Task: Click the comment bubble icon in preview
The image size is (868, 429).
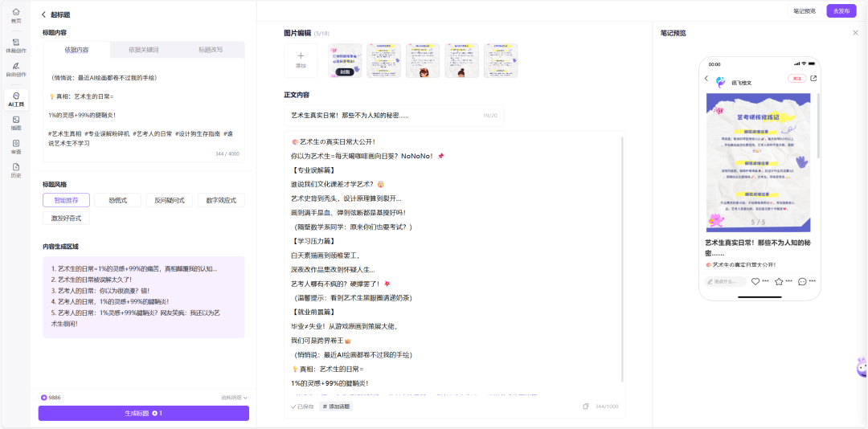Action: [802, 282]
